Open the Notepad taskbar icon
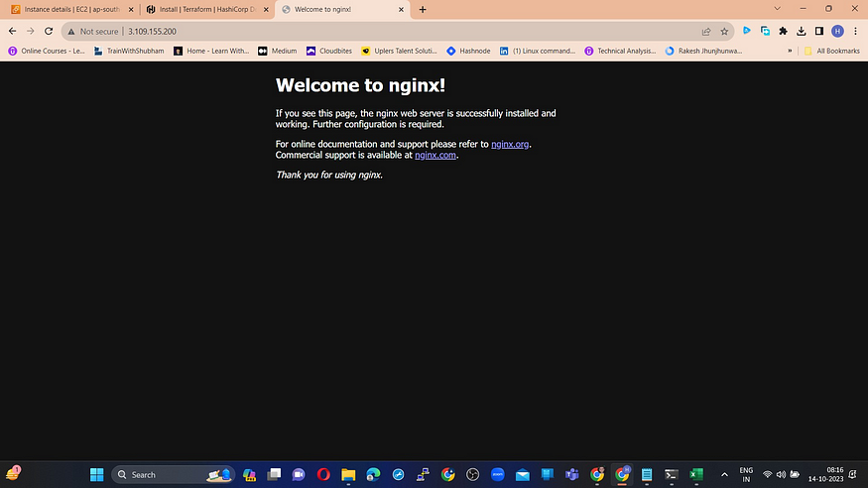868x488 pixels. [x=647, y=475]
